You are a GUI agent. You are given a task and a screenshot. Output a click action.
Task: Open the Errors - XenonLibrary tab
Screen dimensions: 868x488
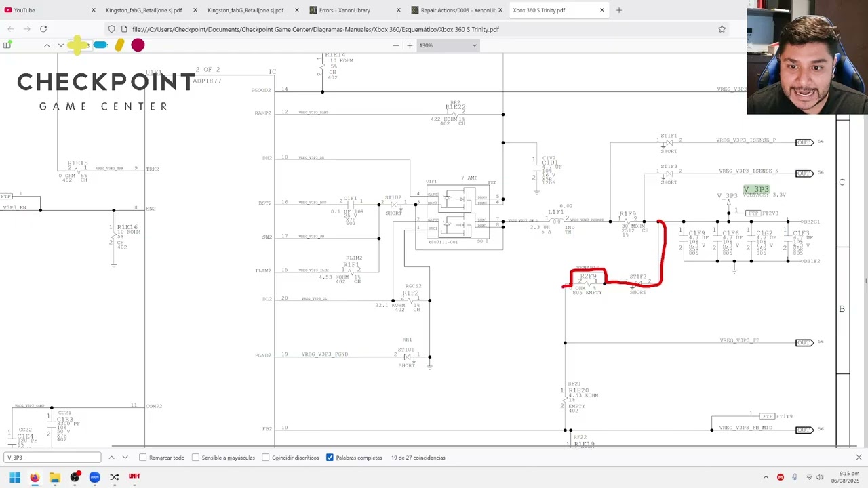(344, 10)
